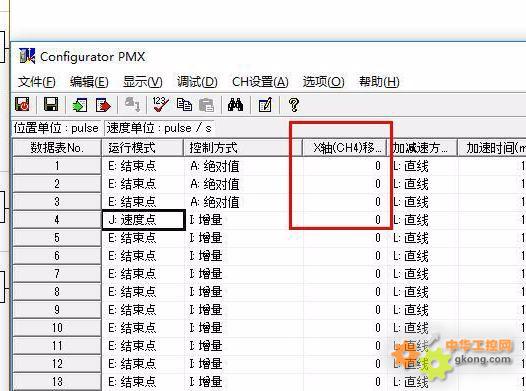Select row header number 7
526x391 pixels.
click(x=57, y=274)
